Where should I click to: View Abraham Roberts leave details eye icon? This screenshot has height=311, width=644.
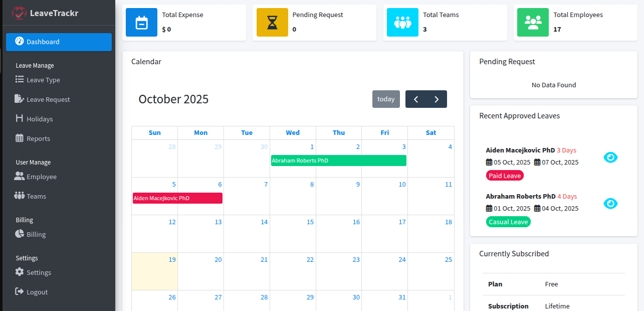pyautogui.click(x=610, y=204)
